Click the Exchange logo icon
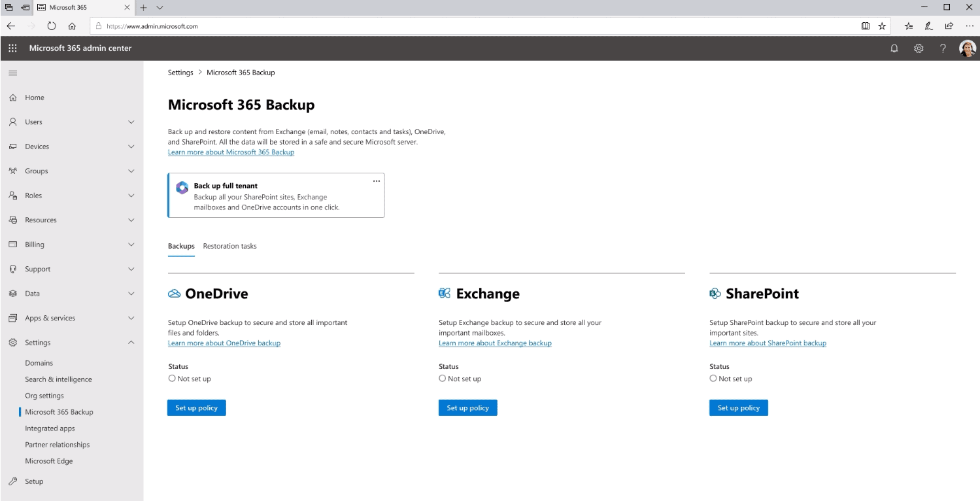 pos(445,294)
